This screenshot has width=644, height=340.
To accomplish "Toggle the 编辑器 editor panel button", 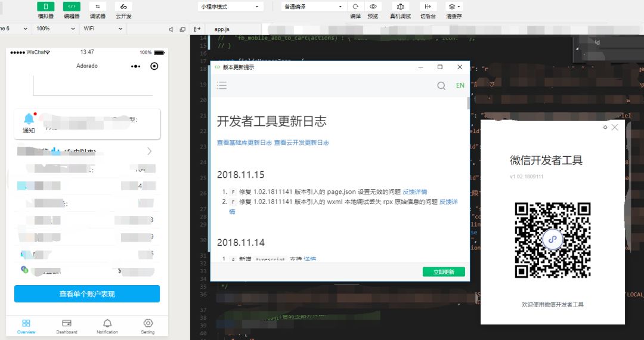I will 72,7.
